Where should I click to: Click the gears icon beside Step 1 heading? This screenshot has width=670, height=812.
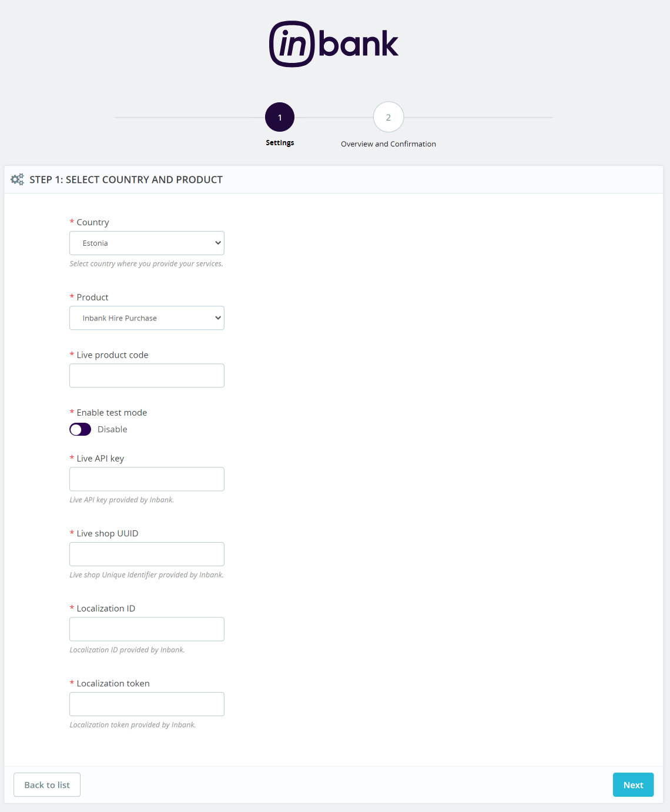tap(18, 179)
